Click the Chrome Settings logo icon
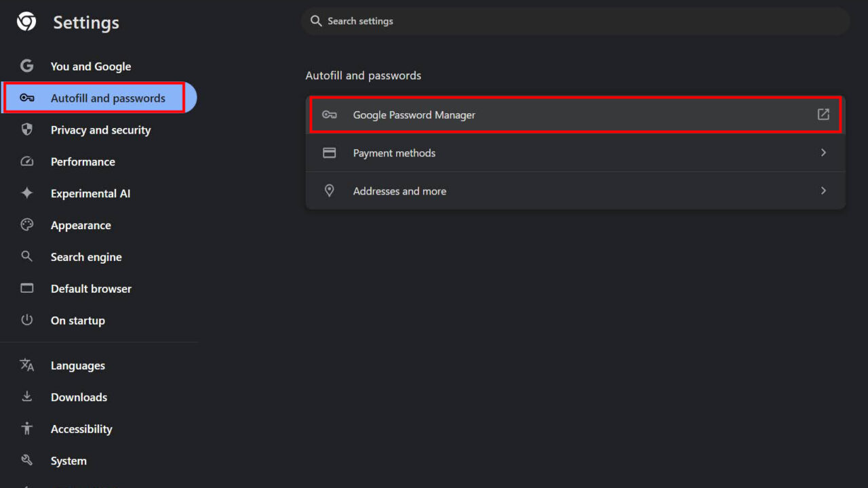The width and height of the screenshot is (868, 488). click(26, 21)
